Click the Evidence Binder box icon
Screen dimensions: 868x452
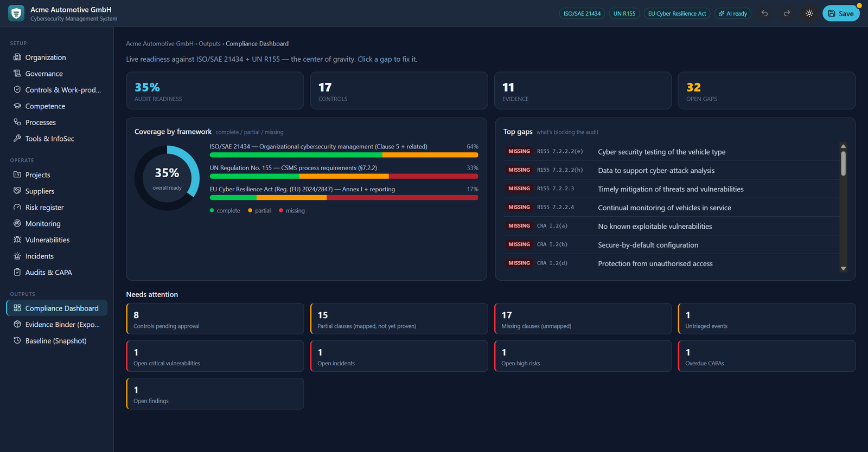pos(17,324)
